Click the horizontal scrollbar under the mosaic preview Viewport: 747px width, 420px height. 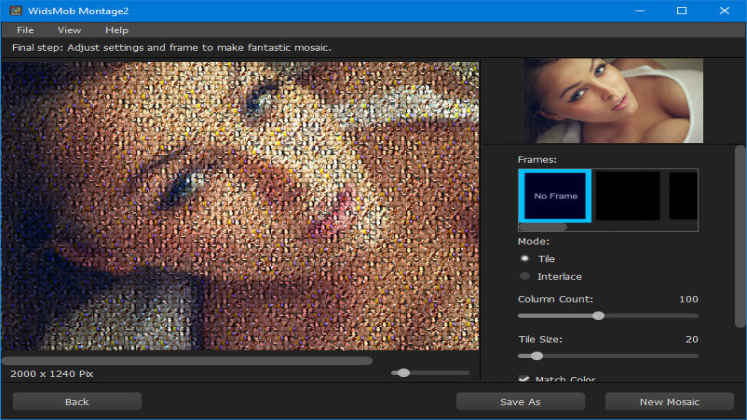tap(187, 360)
